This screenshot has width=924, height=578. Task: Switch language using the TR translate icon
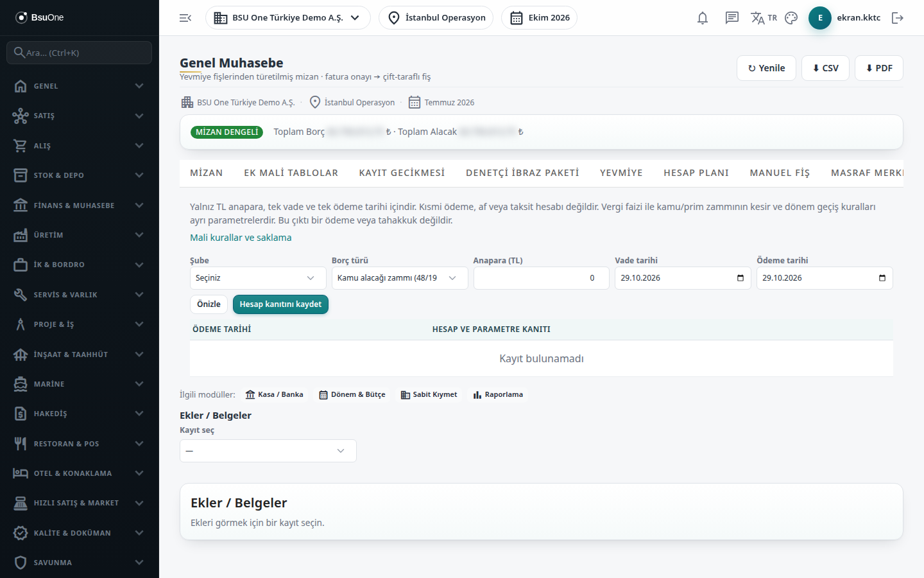(764, 18)
